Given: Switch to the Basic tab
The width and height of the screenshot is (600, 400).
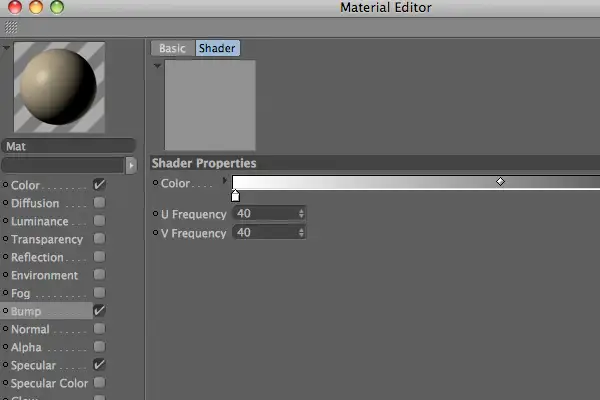Looking at the screenshot, I should click(x=173, y=48).
